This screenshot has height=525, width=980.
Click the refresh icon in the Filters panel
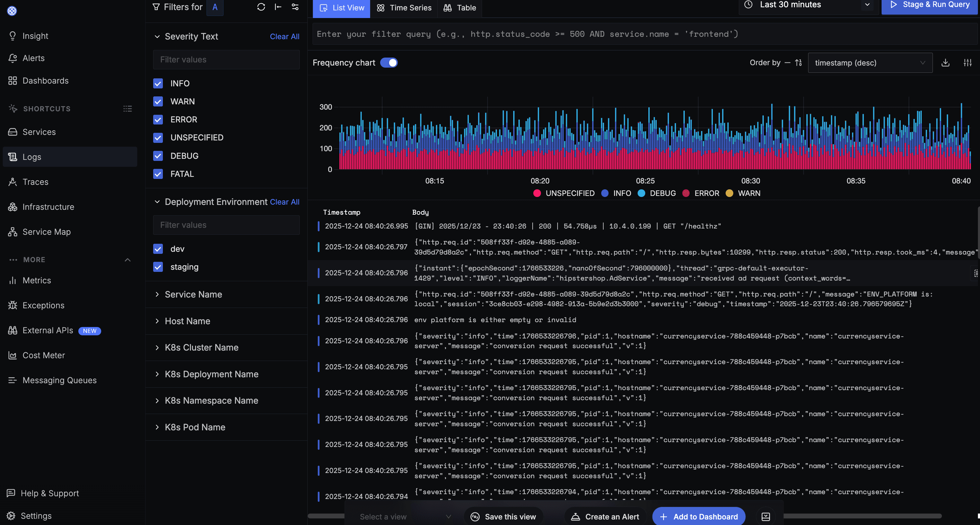tap(261, 7)
